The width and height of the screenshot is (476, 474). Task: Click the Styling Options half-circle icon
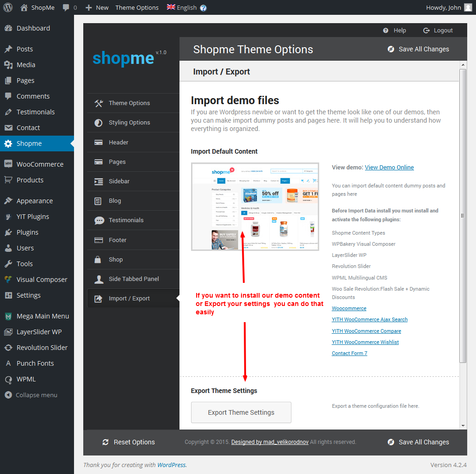point(99,123)
